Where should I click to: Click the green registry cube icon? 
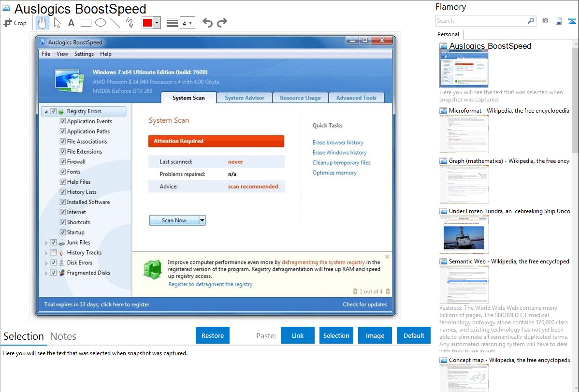(153, 269)
